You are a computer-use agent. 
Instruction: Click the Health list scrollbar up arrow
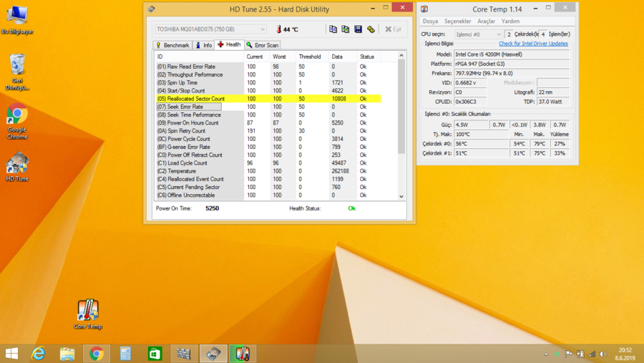click(401, 56)
